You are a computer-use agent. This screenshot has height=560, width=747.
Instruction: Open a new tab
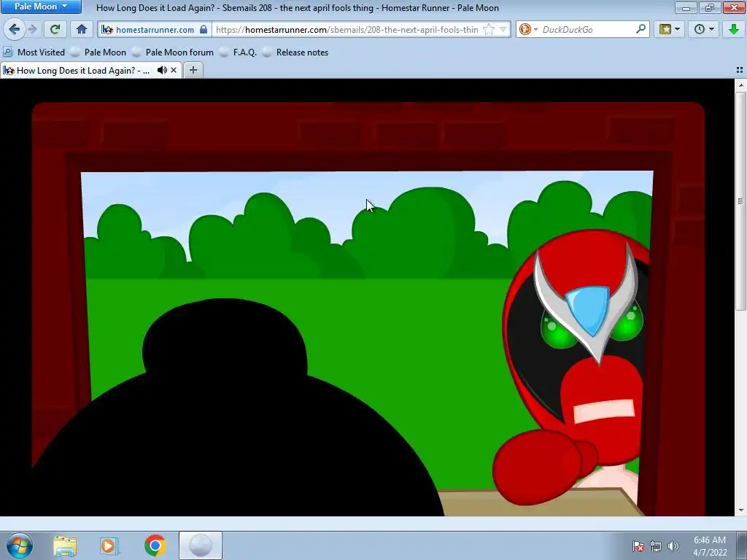(x=193, y=71)
